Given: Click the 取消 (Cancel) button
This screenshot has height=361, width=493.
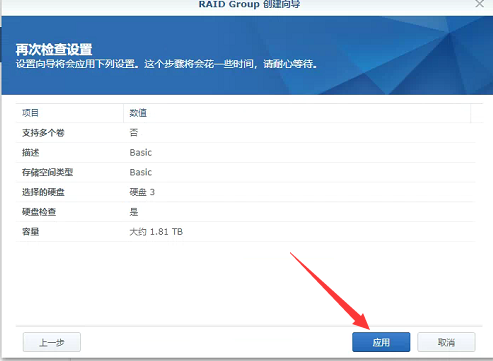Looking at the screenshot, I should coord(446,342).
